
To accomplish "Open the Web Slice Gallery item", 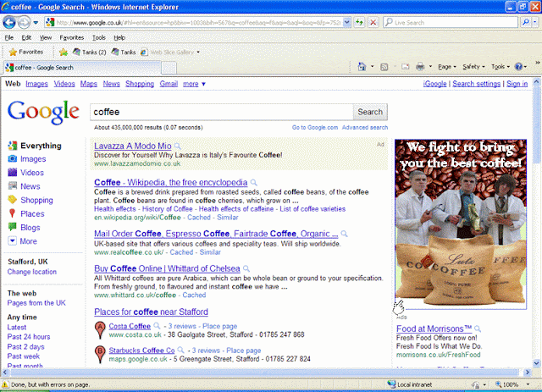I will (170, 52).
